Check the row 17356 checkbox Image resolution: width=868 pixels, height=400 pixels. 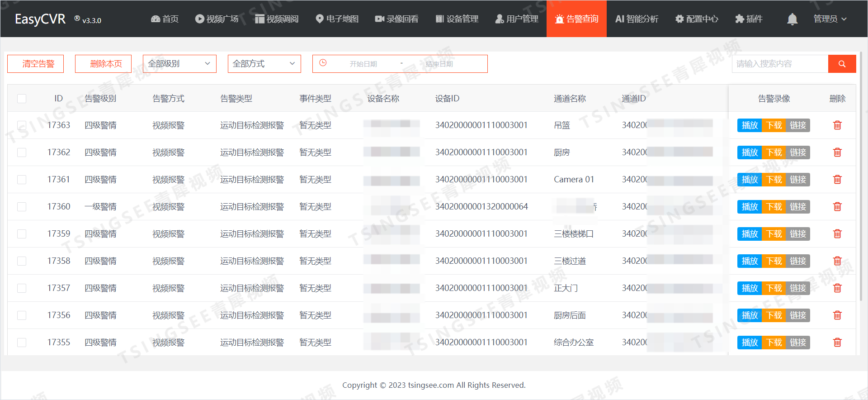[22, 315]
